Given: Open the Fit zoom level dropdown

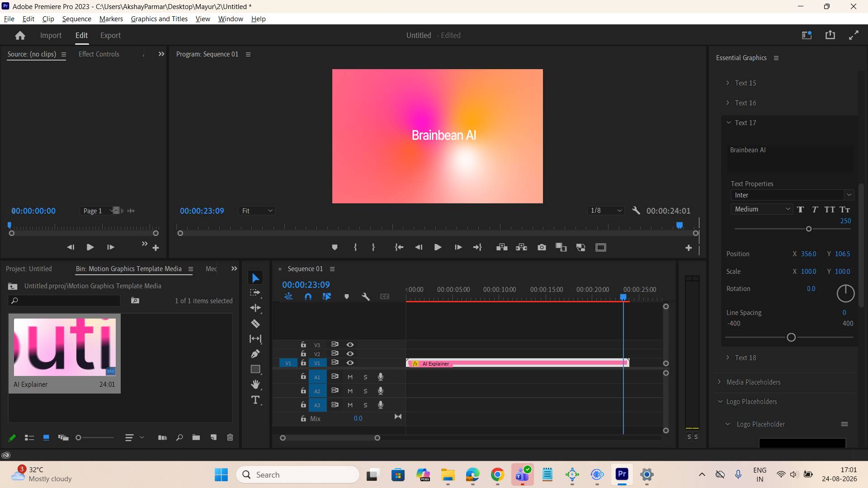Looking at the screenshot, I should pyautogui.click(x=257, y=211).
